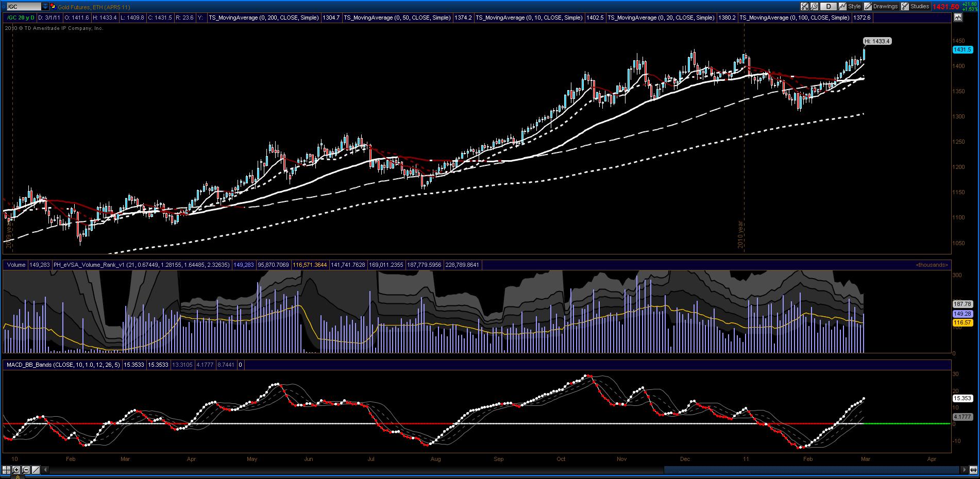This screenshot has height=479, width=980.
Task: Zoom in with the magnifier plus icon
Action: [x=16, y=470]
